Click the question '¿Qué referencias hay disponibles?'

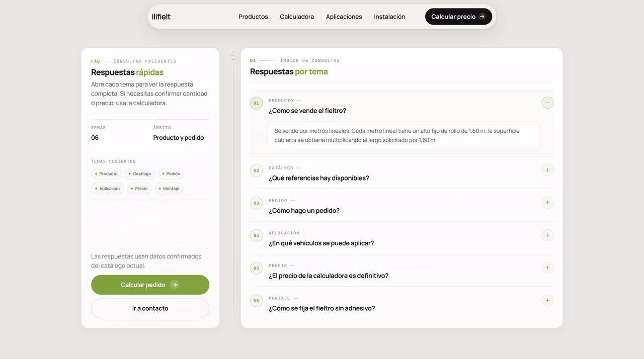click(x=319, y=178)
